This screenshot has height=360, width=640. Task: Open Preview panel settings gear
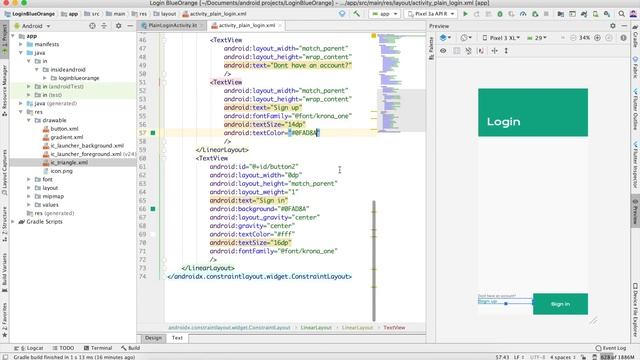(x=613, y=26)
